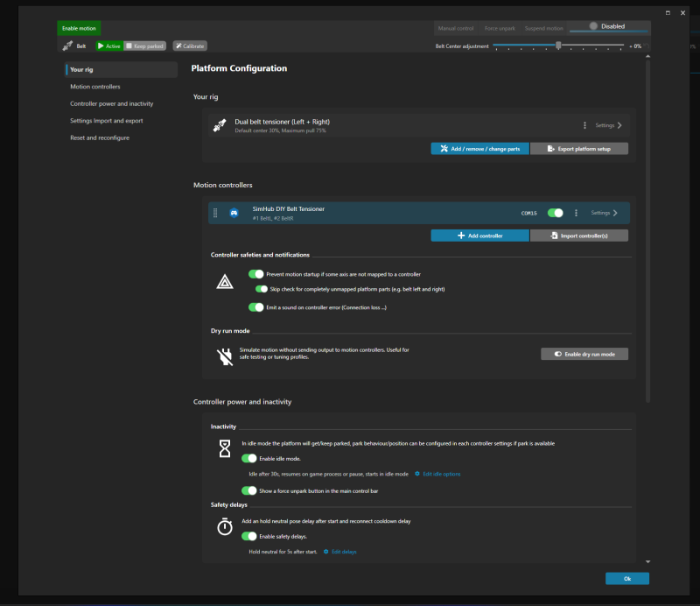700x606 pixels.
Task: Maximize the Platform Configuration window
Action: 668,13
